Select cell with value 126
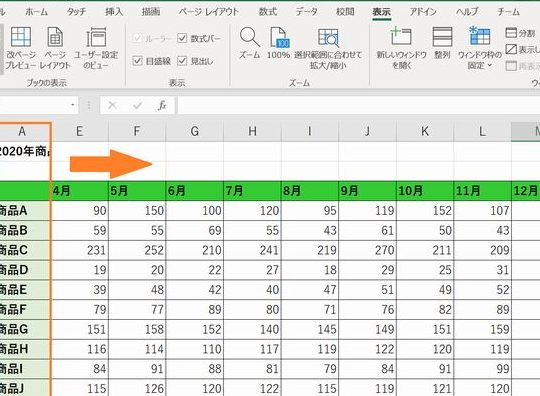540x396 pixels. (x=137, y=388)
